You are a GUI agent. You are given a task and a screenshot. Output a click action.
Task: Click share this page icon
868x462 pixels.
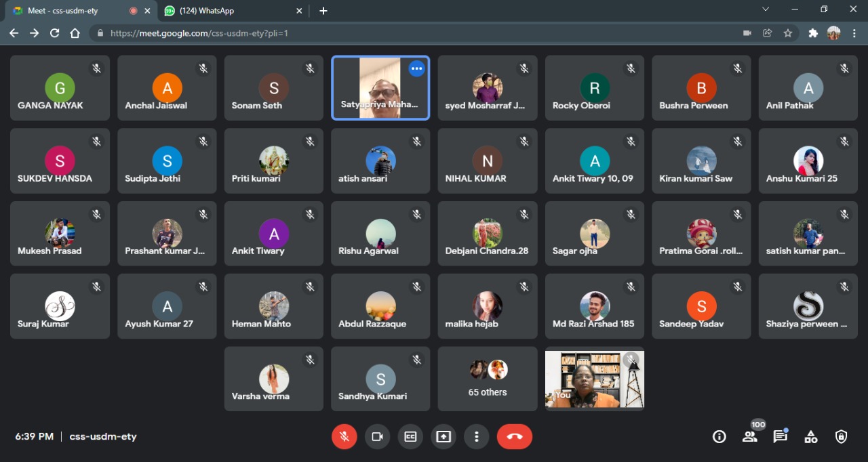point(767,33)
